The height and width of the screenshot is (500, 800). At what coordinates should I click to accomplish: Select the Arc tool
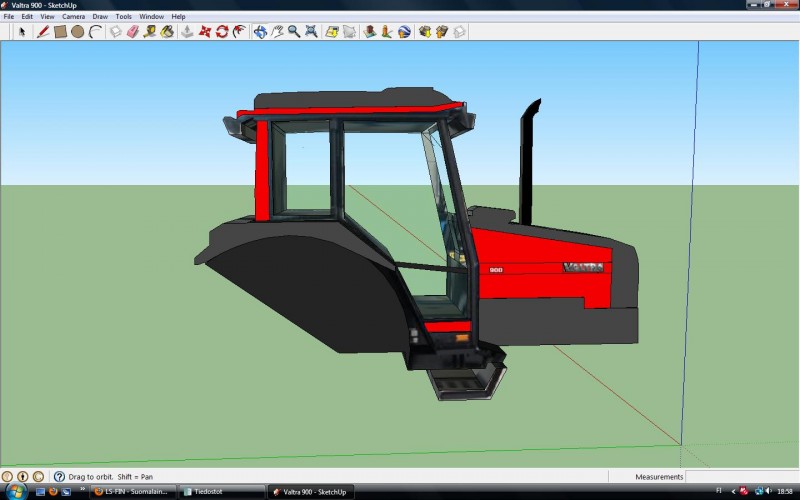point(95,32)
